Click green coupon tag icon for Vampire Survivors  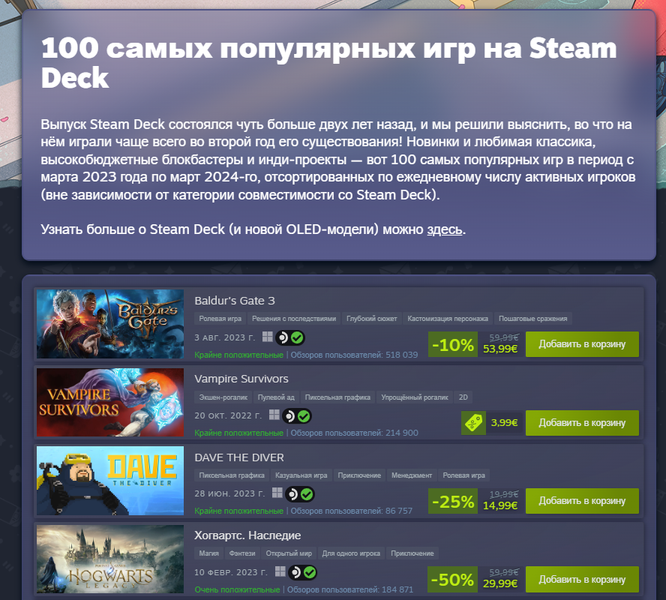coord(474,423)
